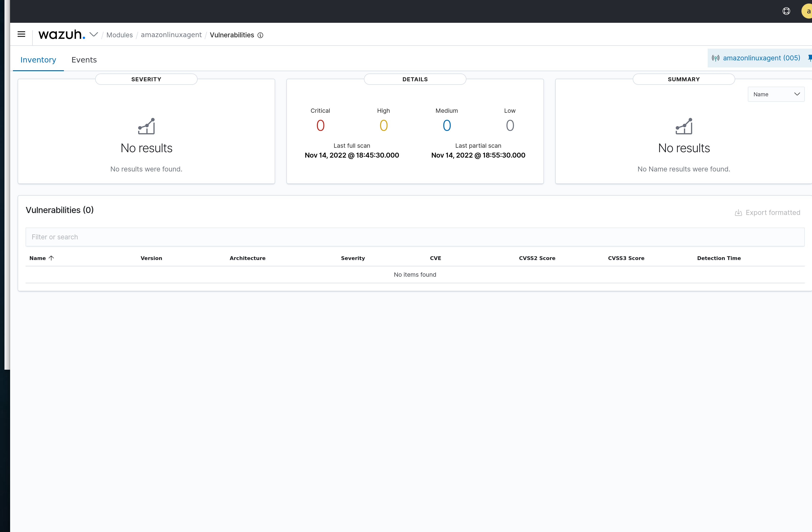The image size is (812, 532).
Task: Click the Low count 0
Action: (x=510, y=125)
